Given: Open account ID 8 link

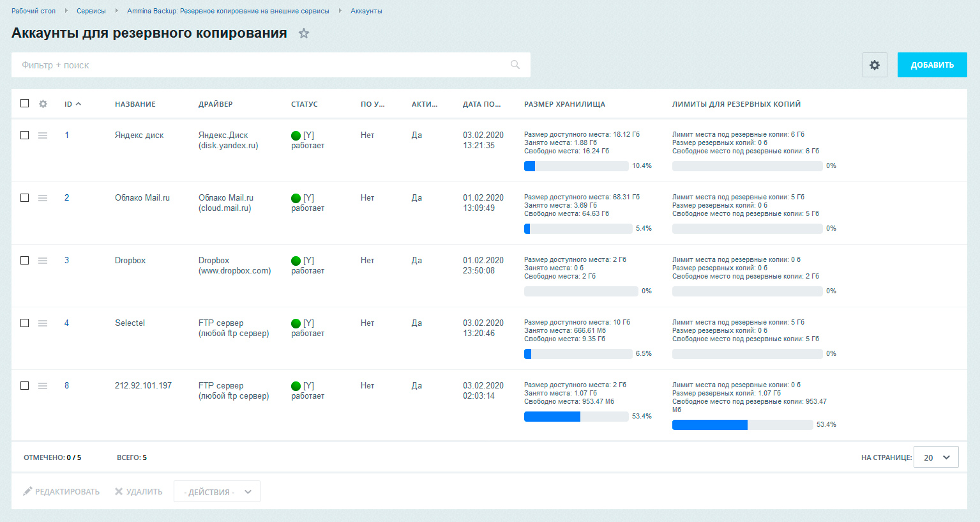Looking at the screenshot, I should 66,386.
